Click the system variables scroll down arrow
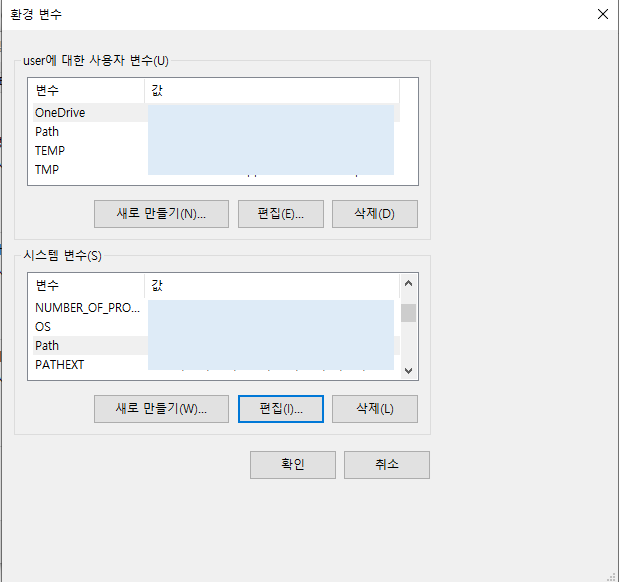Viewport: 619px width, 582px height. 409,370
